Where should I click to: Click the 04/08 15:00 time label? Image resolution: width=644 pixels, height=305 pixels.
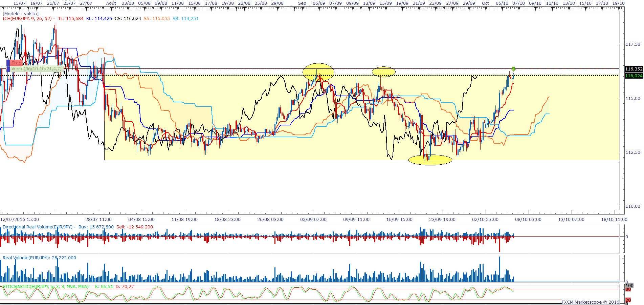141,220
